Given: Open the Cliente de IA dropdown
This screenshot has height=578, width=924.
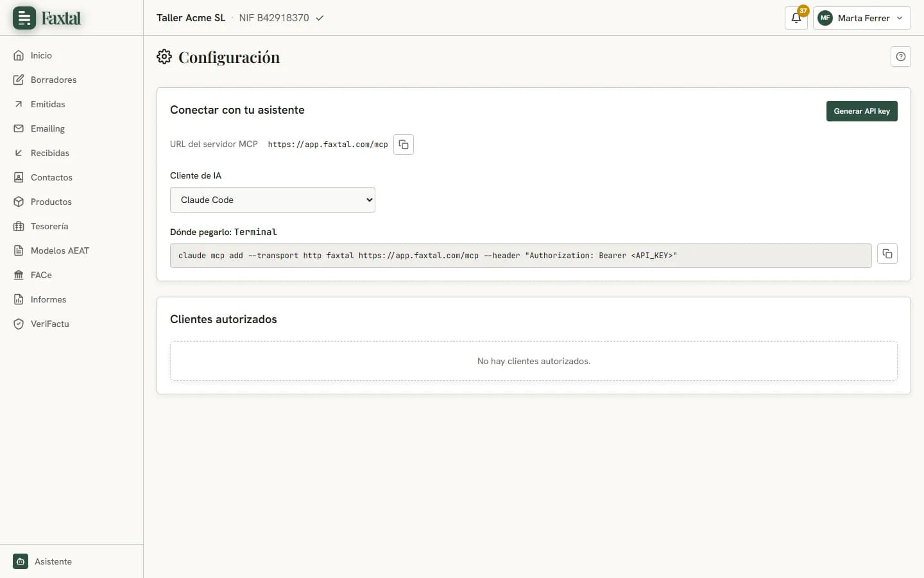Looking at the screenshot, I should (273, 200).
